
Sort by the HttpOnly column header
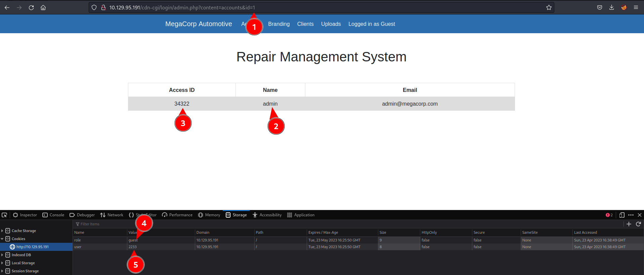coord(446,232)
